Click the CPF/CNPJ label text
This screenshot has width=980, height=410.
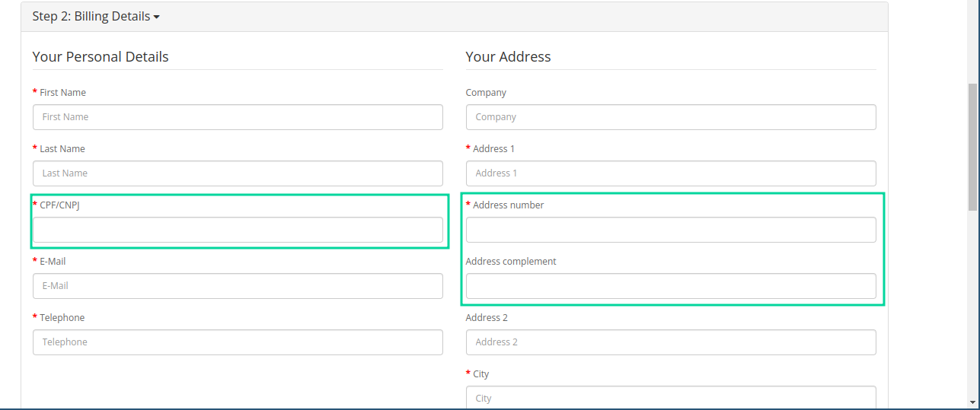(x=59, y=205)
